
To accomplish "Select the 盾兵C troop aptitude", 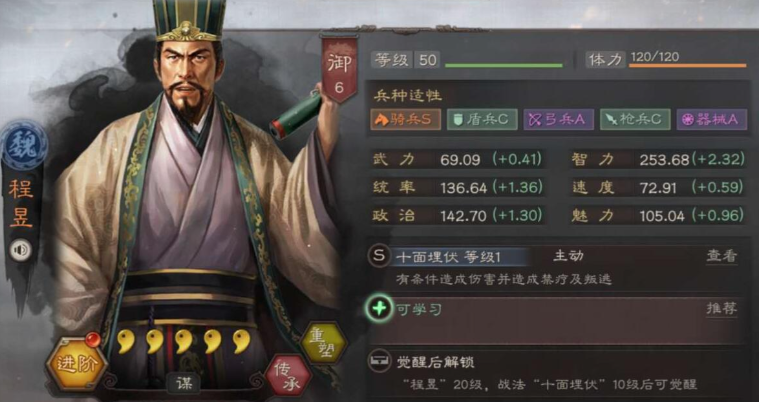I will (x=482, y=120).
